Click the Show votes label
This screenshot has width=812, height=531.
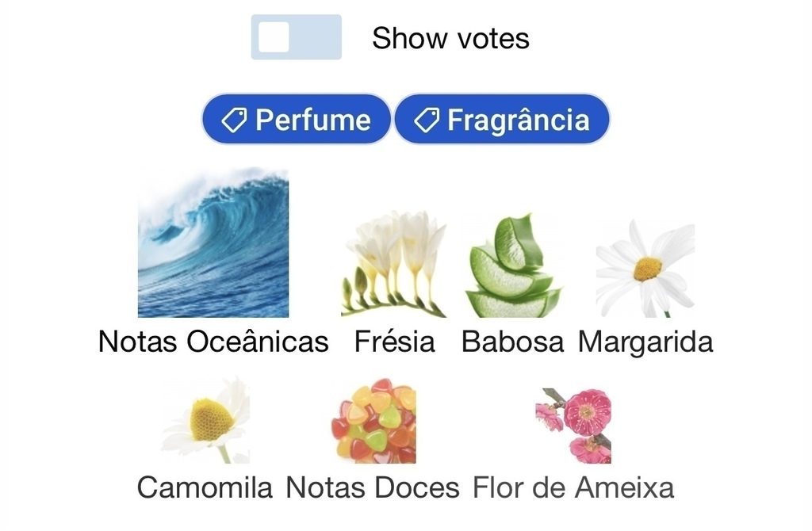(x=450, y=38)
